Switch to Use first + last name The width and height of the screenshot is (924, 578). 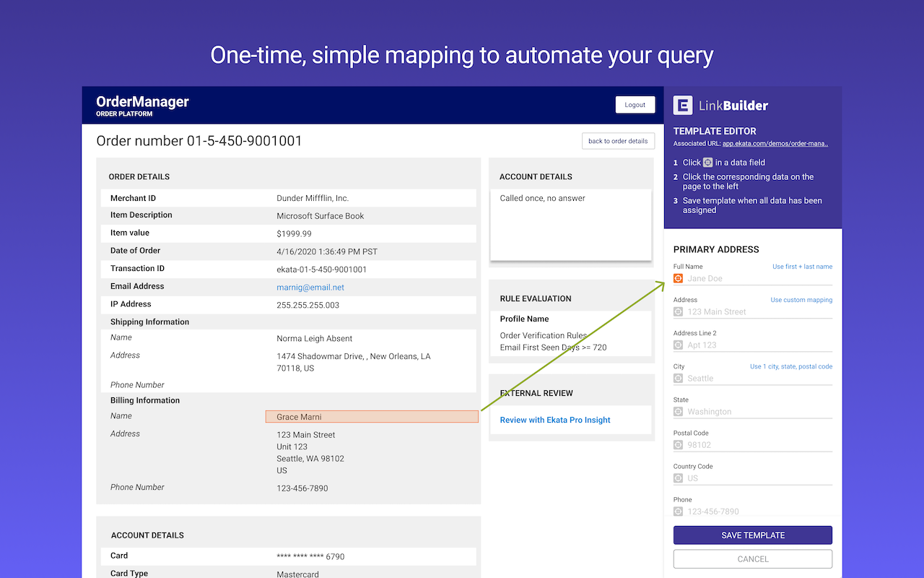pyautogui.click(x=802, y=267)
